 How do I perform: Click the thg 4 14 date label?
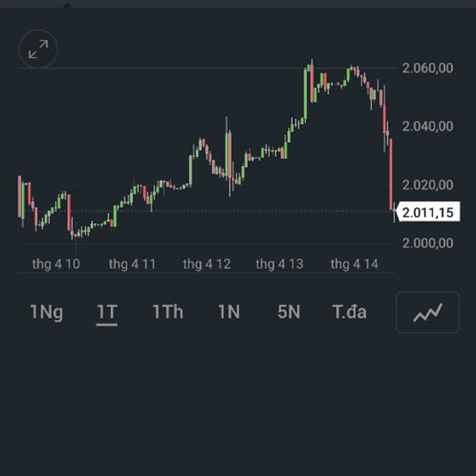[355, 264]
